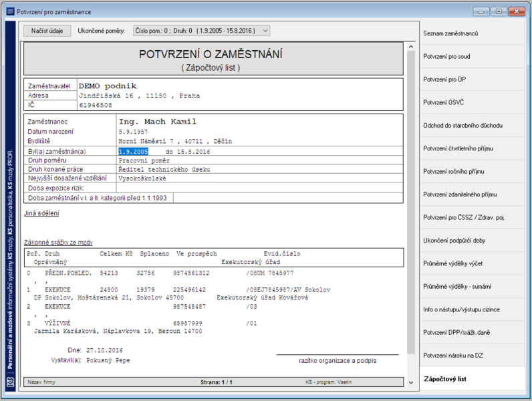This screenshot has width=532, height=401.
Task: Click the EXEKUCE 24800 row
Action: [x=178, y=290]
